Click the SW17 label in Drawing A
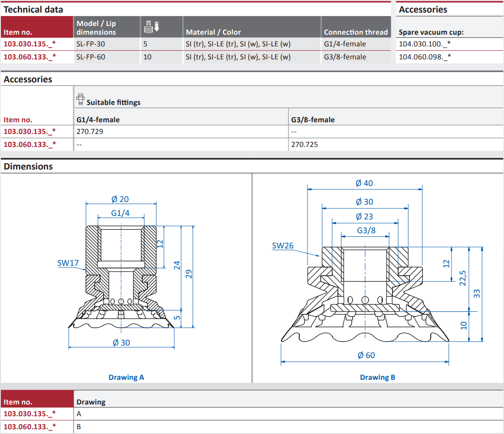This screenshot has height=434, width=504. (68, 263)
